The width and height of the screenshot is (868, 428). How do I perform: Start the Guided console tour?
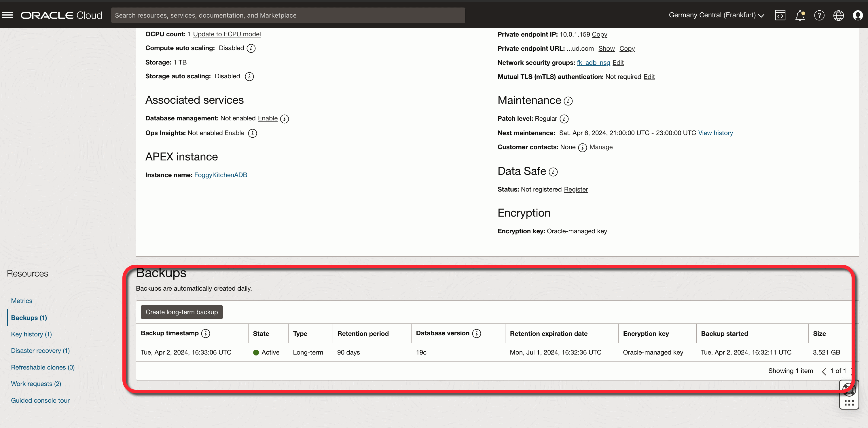pos(40,400)
